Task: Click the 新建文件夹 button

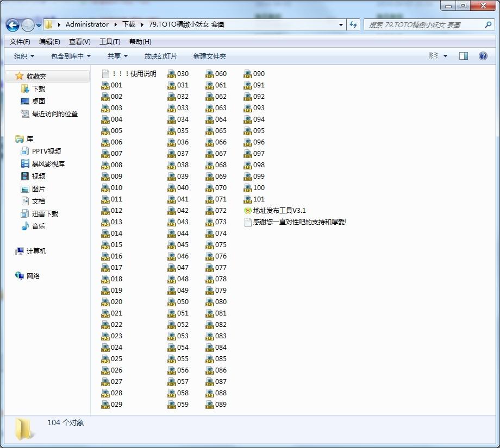Action: coord(209,56)
